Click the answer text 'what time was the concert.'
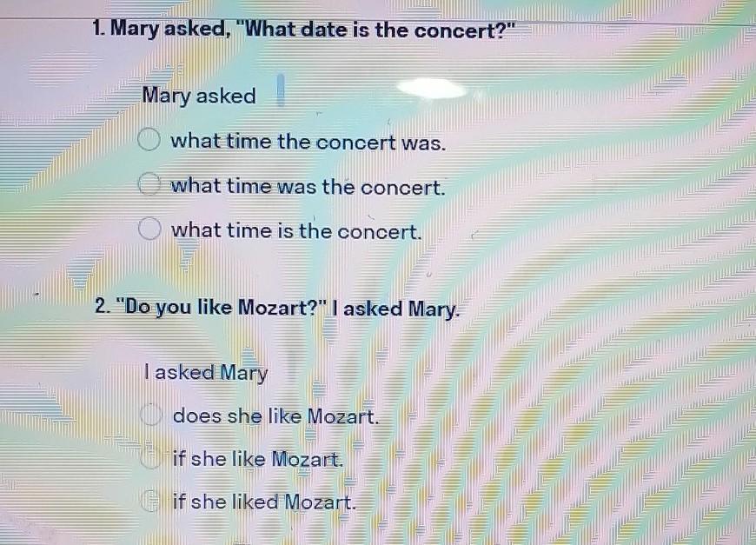This screenshot has height=545, width=756. (x=308, y=187)
